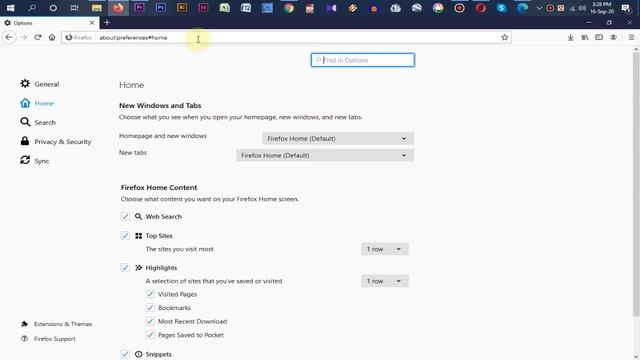Go back using browser back arrow

click(x=9, y=37)
